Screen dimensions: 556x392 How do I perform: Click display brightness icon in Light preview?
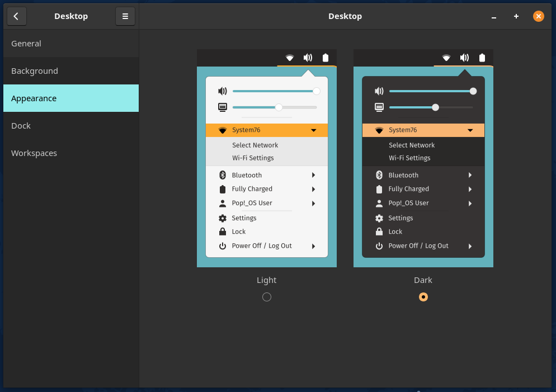click(x=222, y=107)
